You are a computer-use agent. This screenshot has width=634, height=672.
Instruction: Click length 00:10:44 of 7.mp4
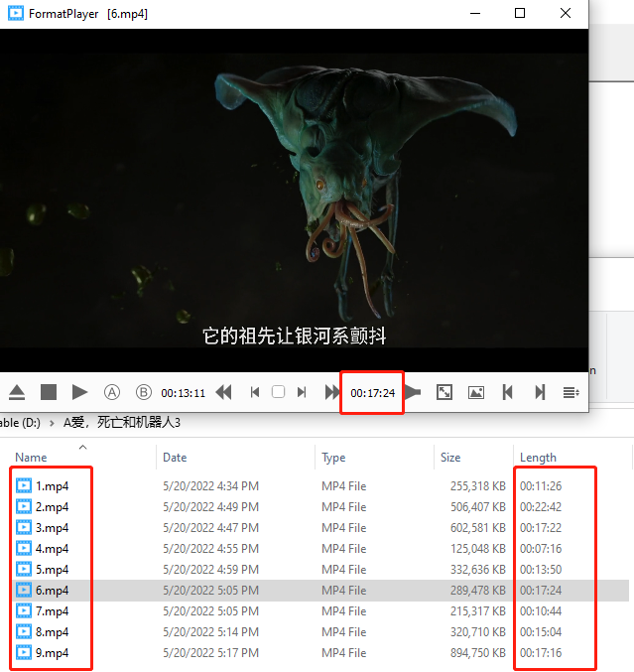point(541,611)
